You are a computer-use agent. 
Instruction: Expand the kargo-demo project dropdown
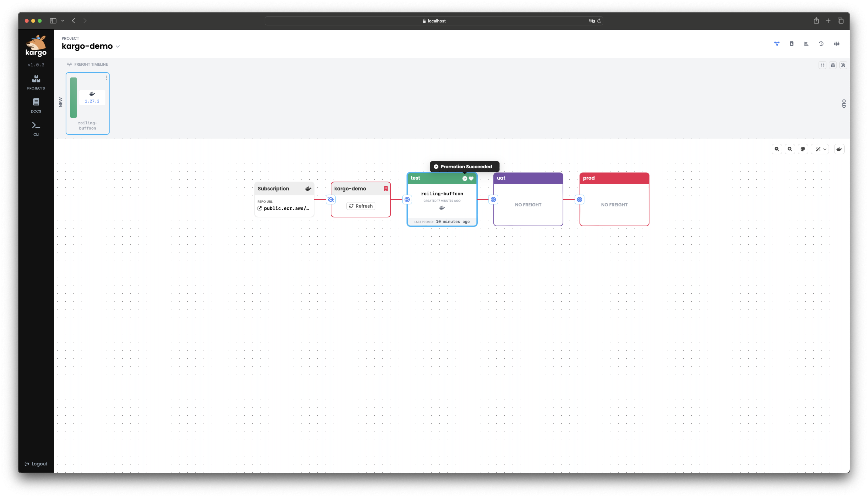tap(118, 46)
